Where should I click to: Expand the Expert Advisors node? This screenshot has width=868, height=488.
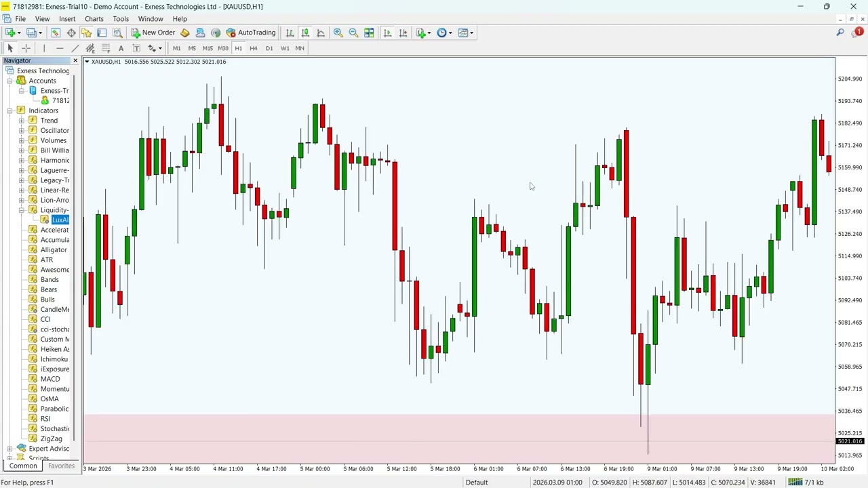click(10, 449)
